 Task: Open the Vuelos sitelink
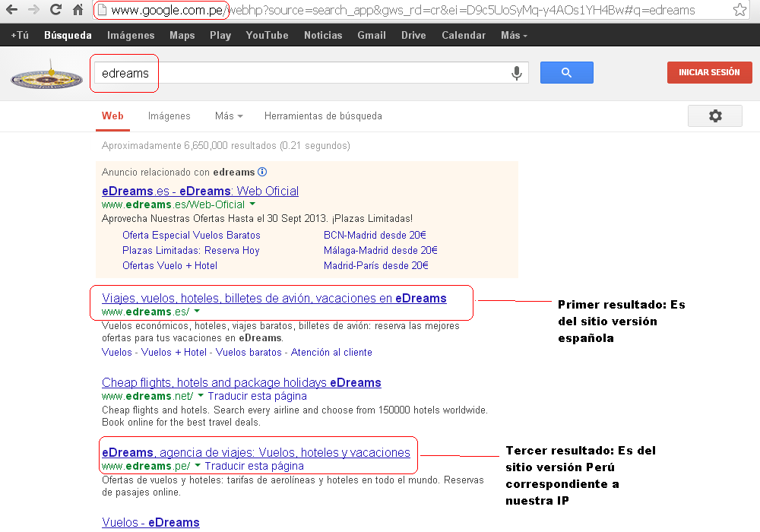(117, 352)
